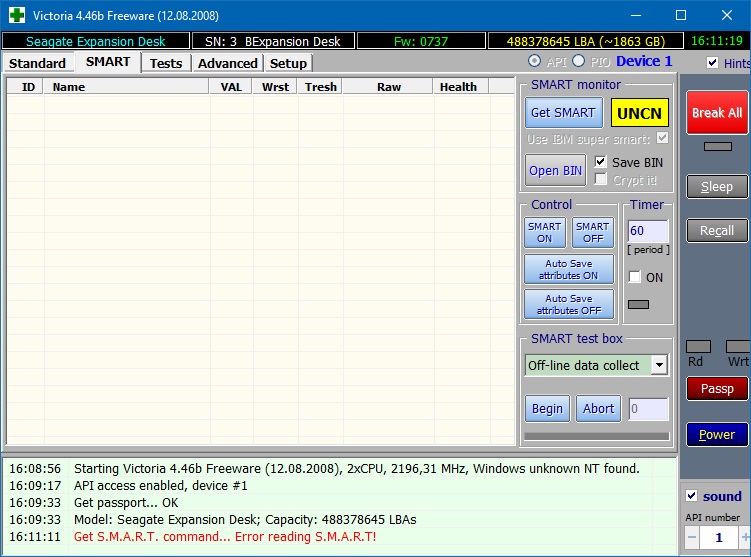The image size is (751, 557).
Task: Click the blue Power button
Action: tap(717, 434)
